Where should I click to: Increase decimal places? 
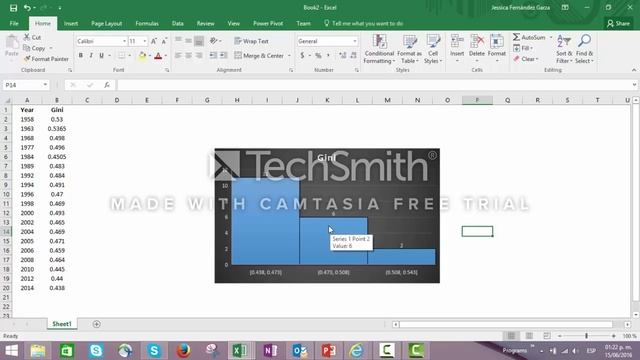coord(342,56)
